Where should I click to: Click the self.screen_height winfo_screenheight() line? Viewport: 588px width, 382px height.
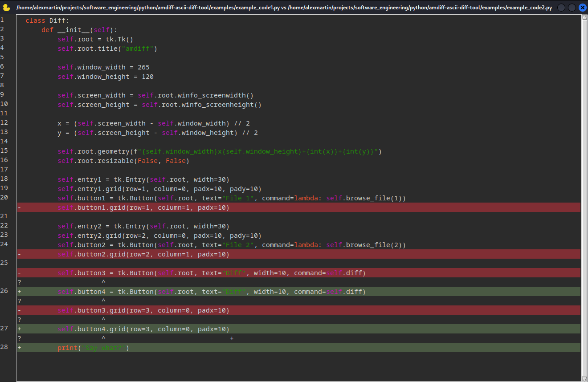pyautogui.click(x=159, y=105)
